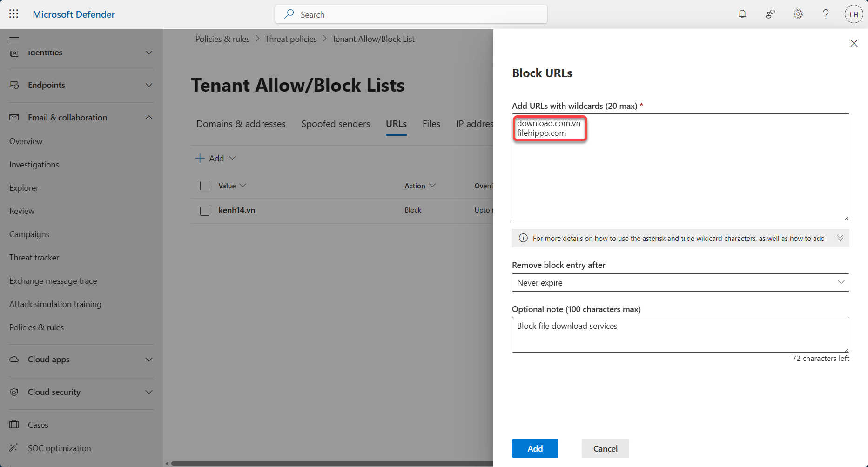The height and width of the screenshot is (467, 868).
Task: Open the app launcher waffle icon
Action: 13,14
